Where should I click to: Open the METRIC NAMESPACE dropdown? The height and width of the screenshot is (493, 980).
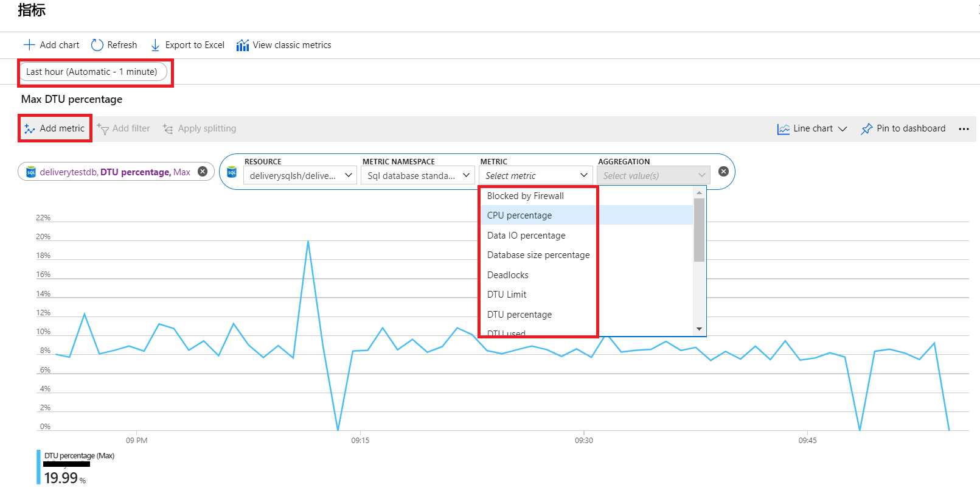click(418, 175)
